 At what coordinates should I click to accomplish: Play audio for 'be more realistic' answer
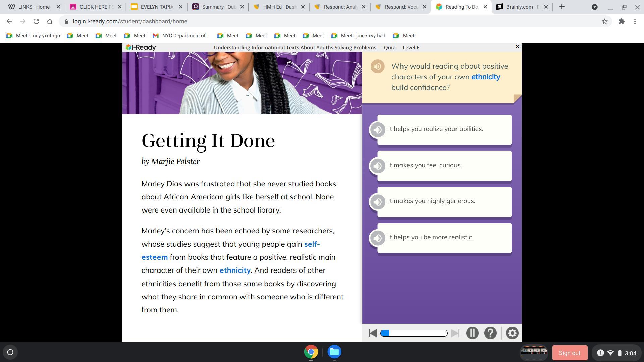377,238
